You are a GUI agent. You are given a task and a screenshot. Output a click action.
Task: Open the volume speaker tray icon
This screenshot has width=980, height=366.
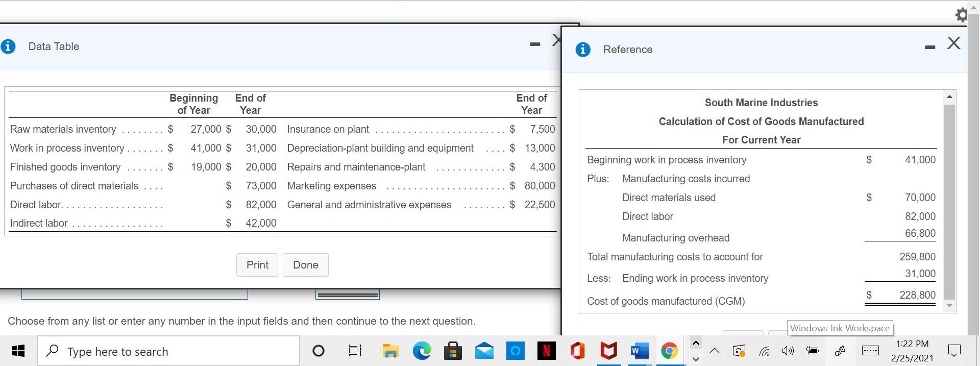click(x=789, y=351)
